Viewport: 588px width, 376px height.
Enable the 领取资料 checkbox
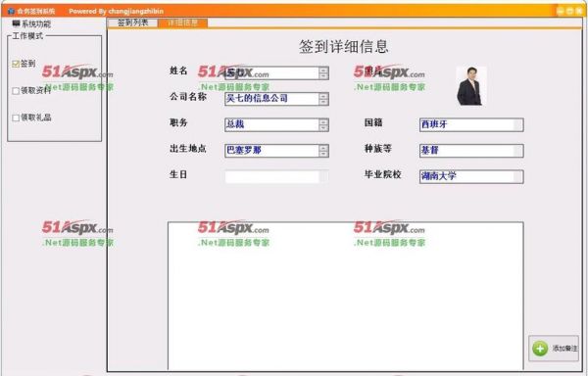click(x=16, y=91)
